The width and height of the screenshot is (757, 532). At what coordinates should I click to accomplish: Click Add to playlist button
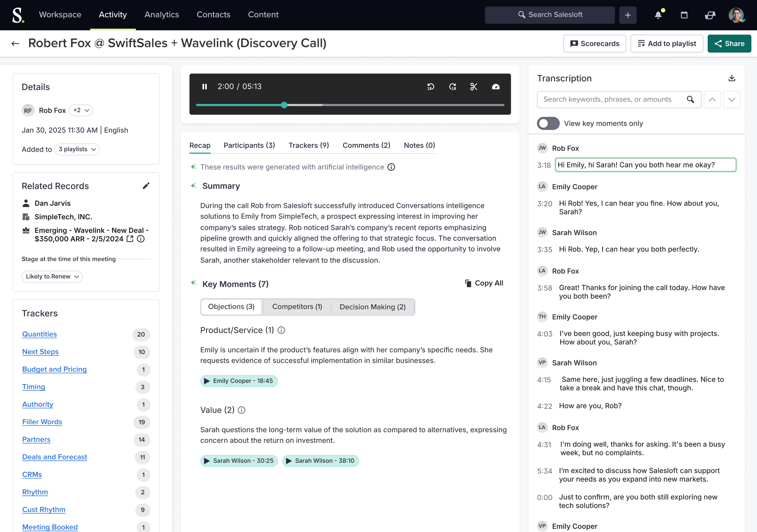667,44
